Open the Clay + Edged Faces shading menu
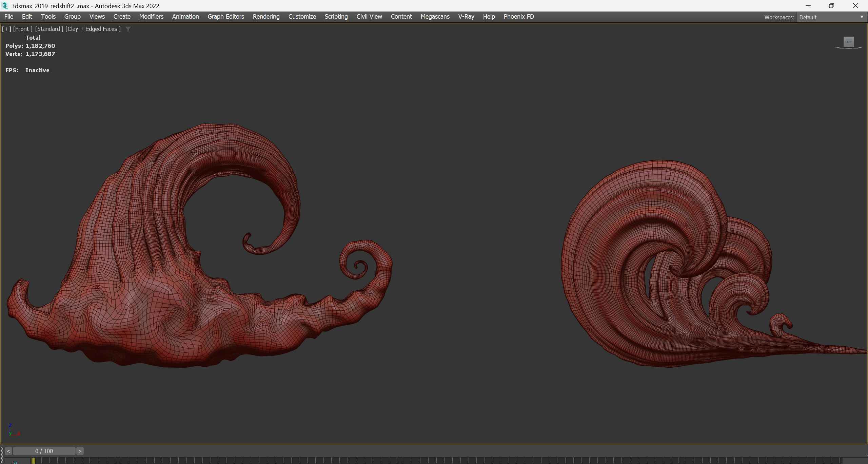The width and height of the screenshot is (868, 464). 93,29
